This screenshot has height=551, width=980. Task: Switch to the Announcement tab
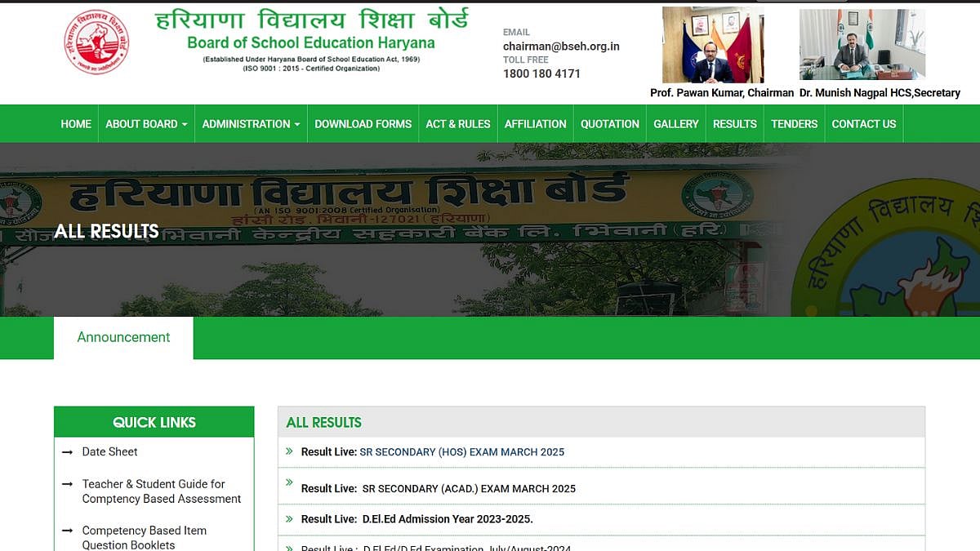[x=123, y=337]
